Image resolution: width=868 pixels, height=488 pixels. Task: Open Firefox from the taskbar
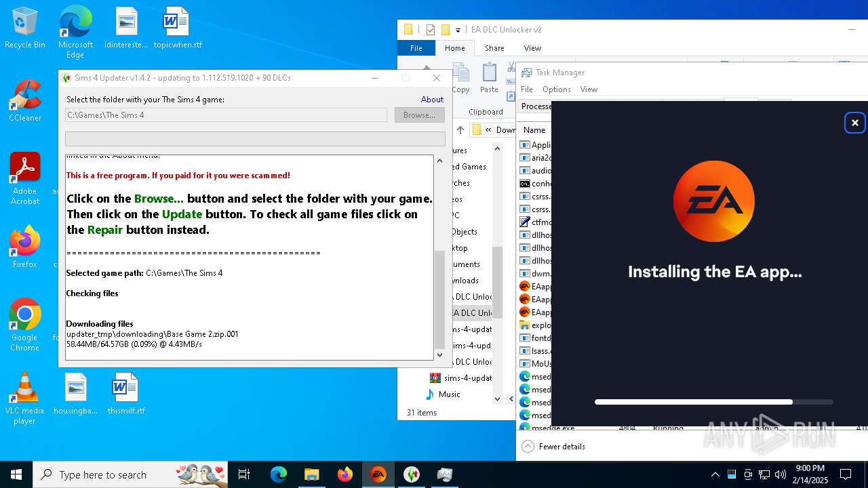pos(344,474)
